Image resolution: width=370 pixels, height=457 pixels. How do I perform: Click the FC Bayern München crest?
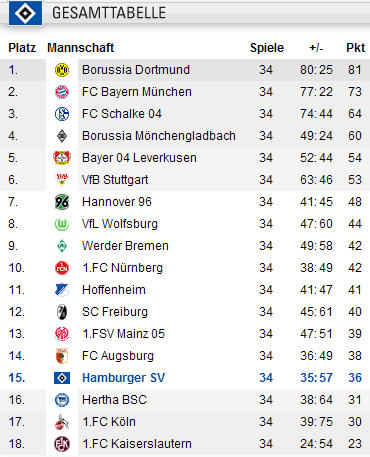tap(62, 92)
